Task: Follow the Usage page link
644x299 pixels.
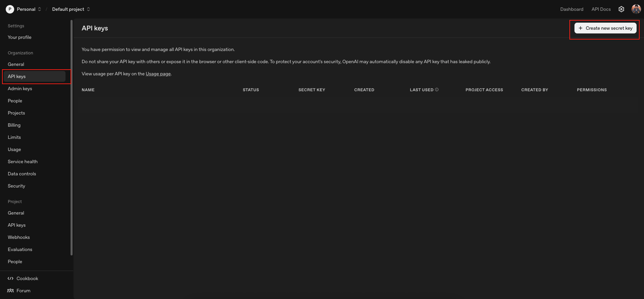Action: (158, 74)
